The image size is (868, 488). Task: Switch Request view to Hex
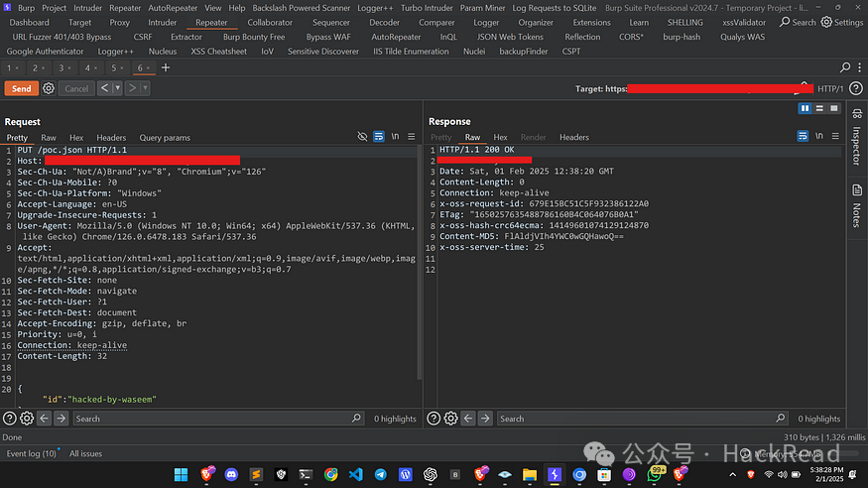coord(76,138)
